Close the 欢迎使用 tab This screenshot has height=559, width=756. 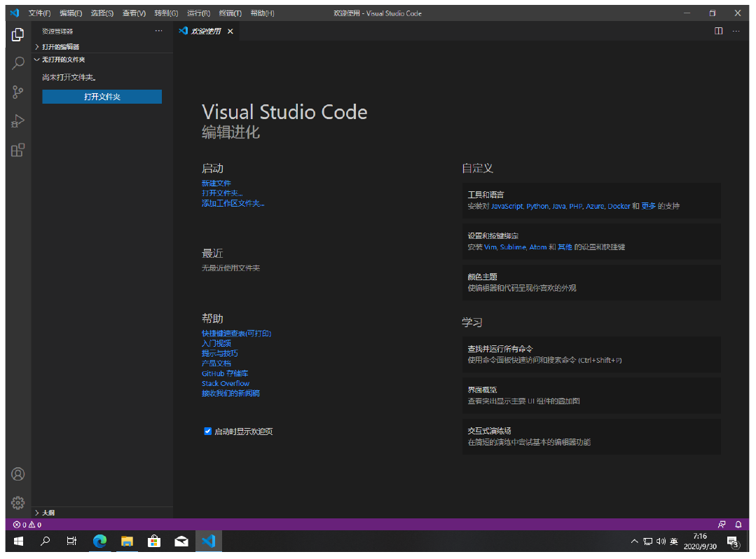click(x=230, y=32)
